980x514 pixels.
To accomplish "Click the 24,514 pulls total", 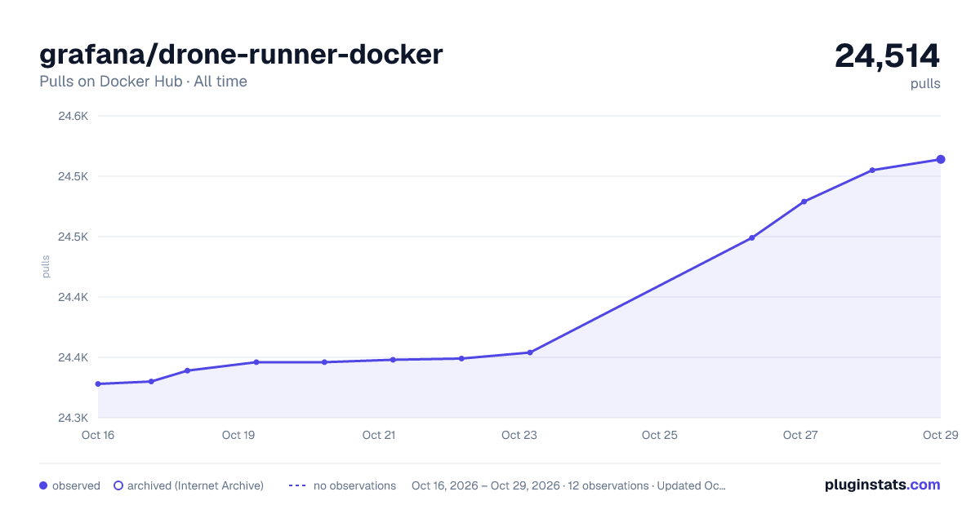I will click(887, 56).
